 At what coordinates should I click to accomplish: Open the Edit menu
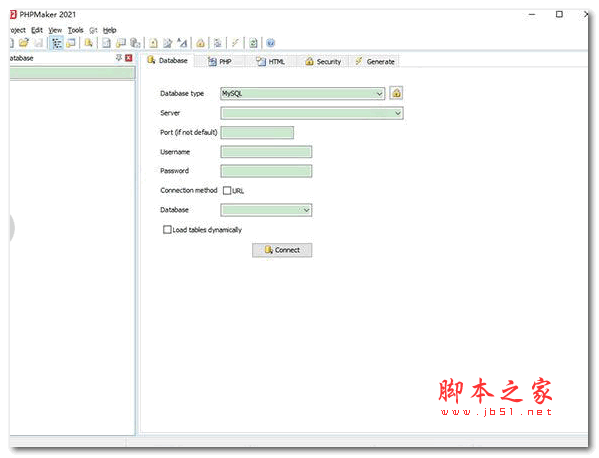(37, 30)
